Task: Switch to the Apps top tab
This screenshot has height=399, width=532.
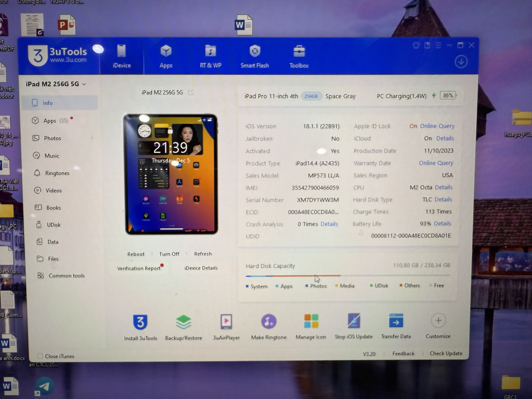Action: (166, 57)
